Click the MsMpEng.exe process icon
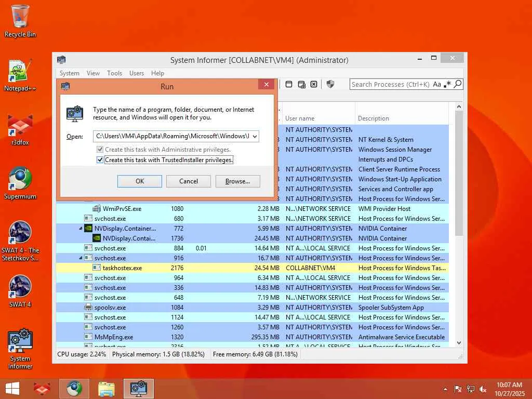532x399 pixels. coord(88,337)
